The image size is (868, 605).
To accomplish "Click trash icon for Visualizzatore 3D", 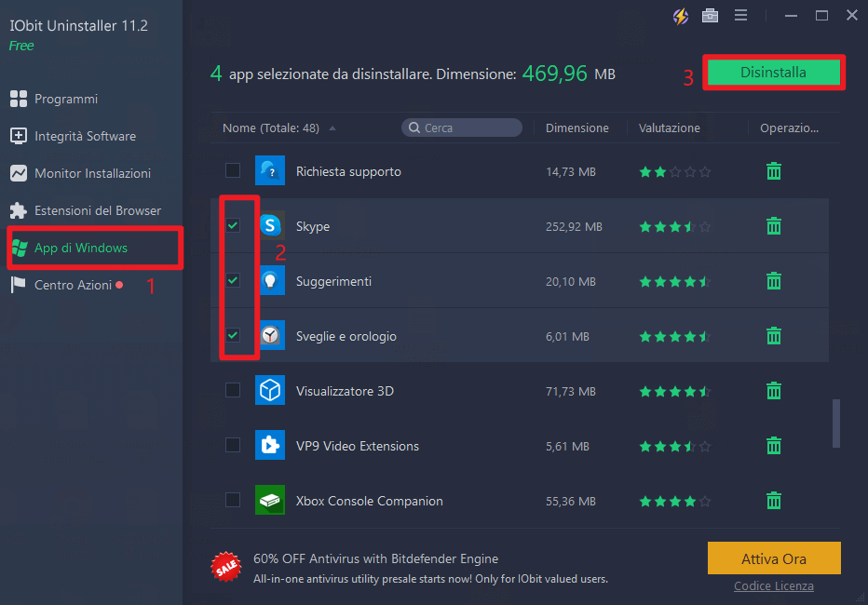I will pyautogui.click(x=773, y=390).
